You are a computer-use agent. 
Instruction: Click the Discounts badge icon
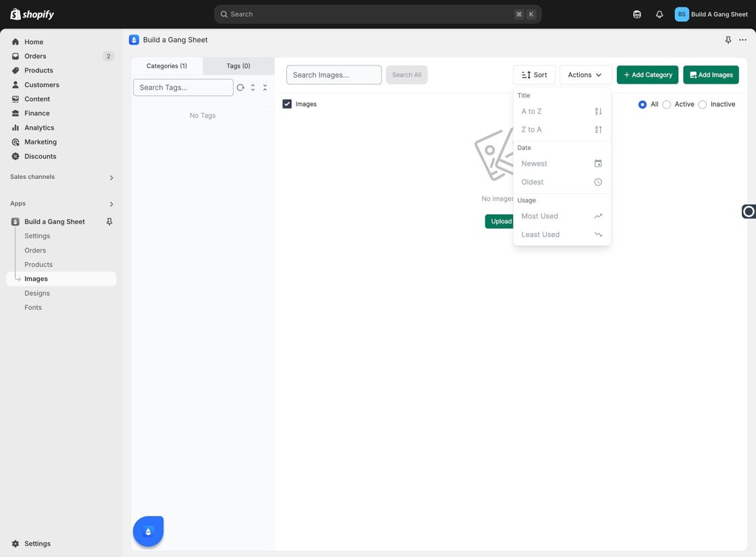pos(16,156)
